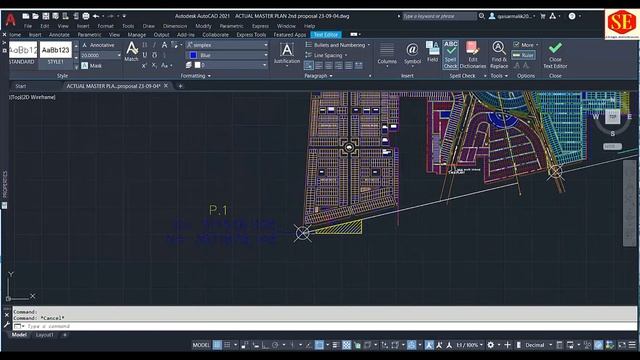Click Help question mark icon

coord(572,16)
